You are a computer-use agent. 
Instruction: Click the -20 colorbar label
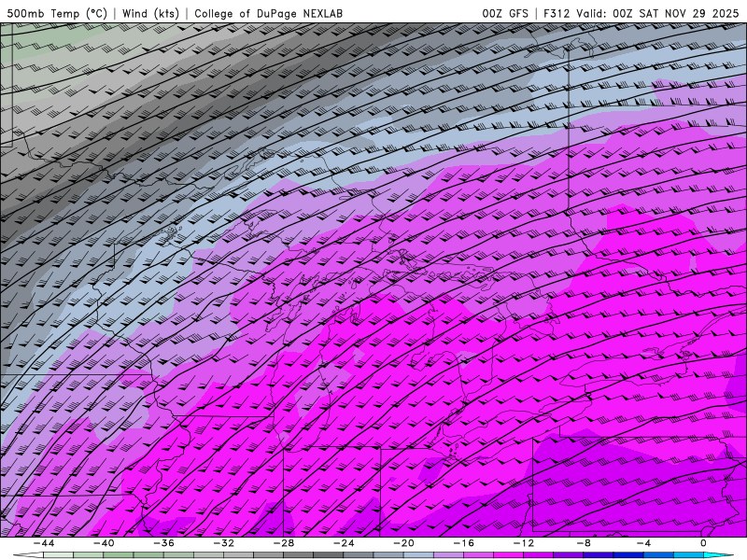404,543
